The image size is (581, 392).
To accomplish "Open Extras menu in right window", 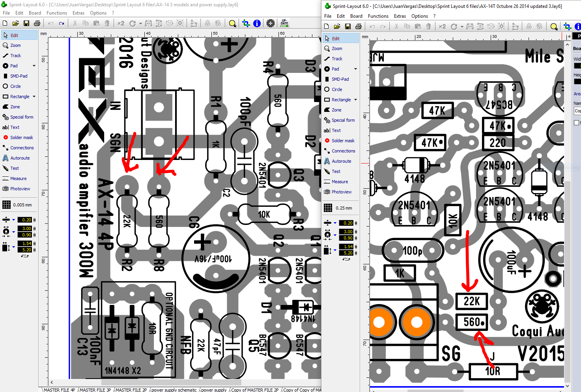I will pos(400,16).
